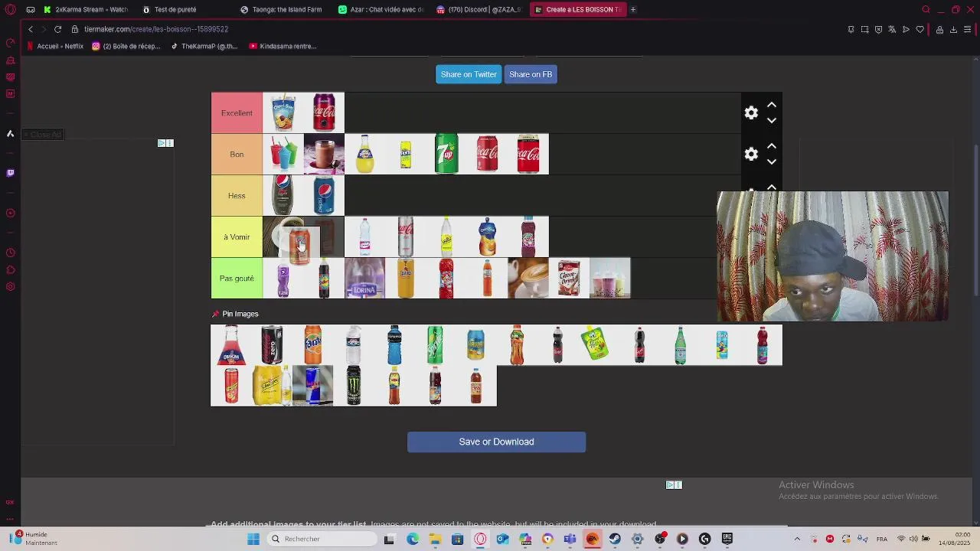Select Coca-Cola Cherry can in Excellent tier

(x=324, y=113)
